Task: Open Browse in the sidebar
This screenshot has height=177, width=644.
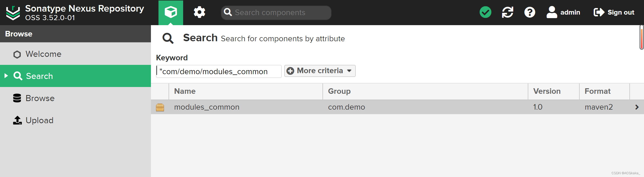Action: 40,98
